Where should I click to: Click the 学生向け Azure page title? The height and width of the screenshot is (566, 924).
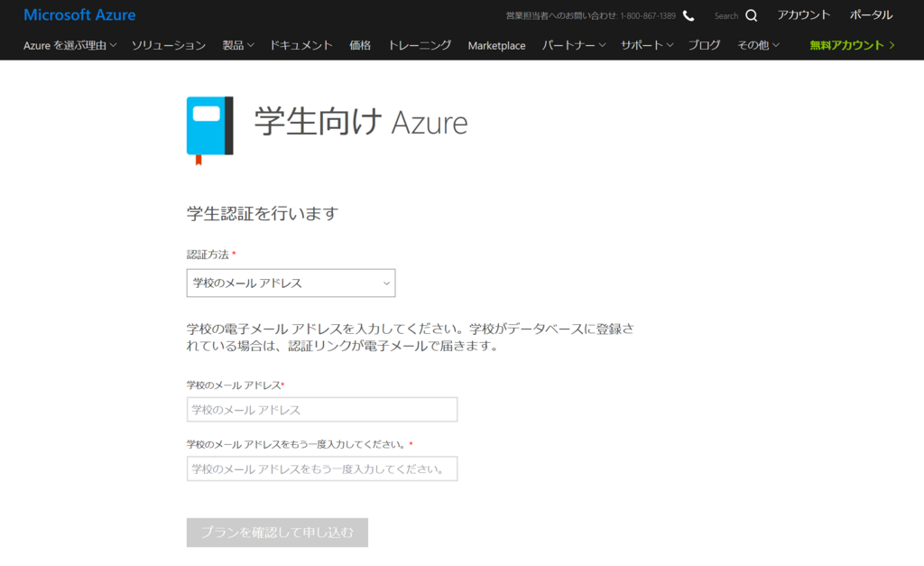361,122
